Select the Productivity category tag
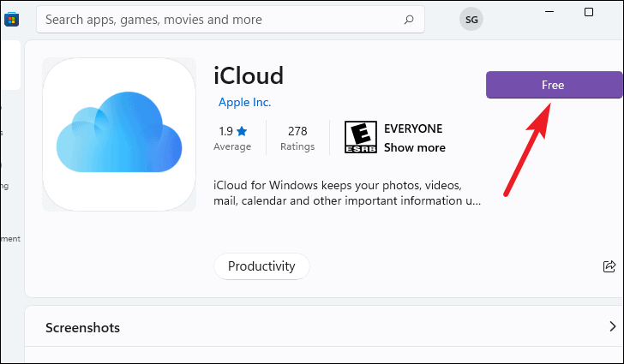Image resolution: width=624 pixels, height=364 pixels. click(261, 266)
